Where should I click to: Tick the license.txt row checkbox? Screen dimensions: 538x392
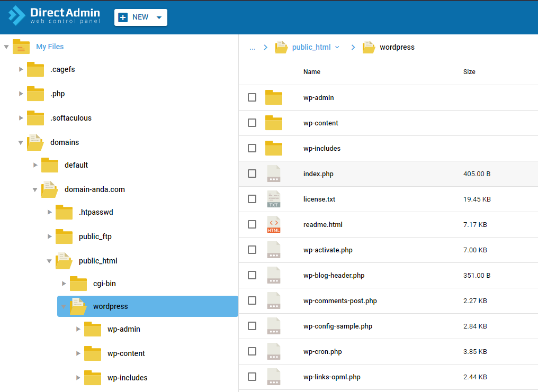(x=252, y=199)
